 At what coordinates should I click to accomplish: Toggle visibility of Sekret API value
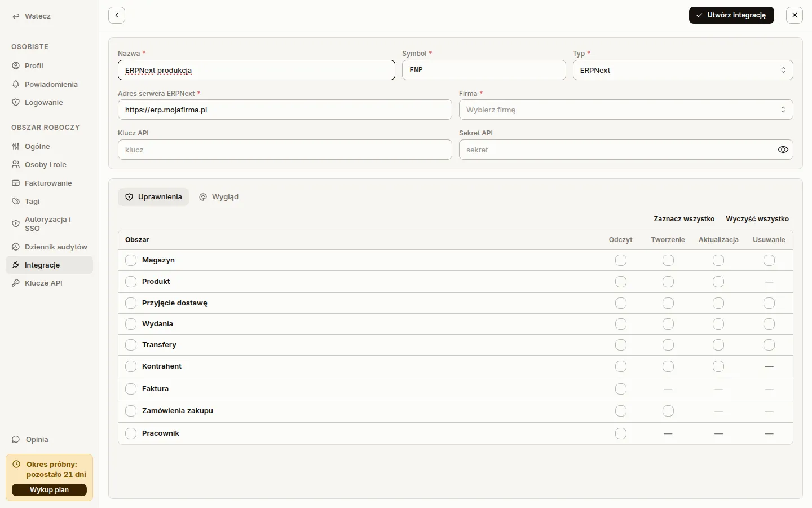pyautogui.click(x=783, y=150)
